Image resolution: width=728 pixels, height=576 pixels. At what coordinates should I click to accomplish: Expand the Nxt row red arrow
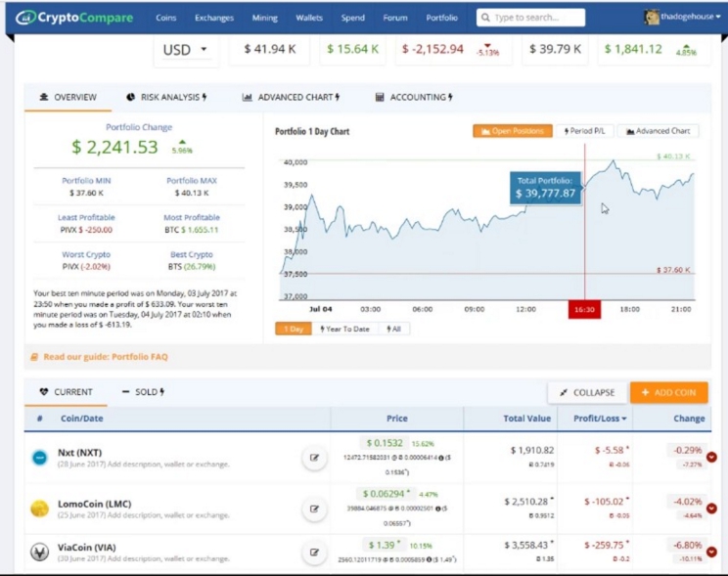[x=711, y=457]
